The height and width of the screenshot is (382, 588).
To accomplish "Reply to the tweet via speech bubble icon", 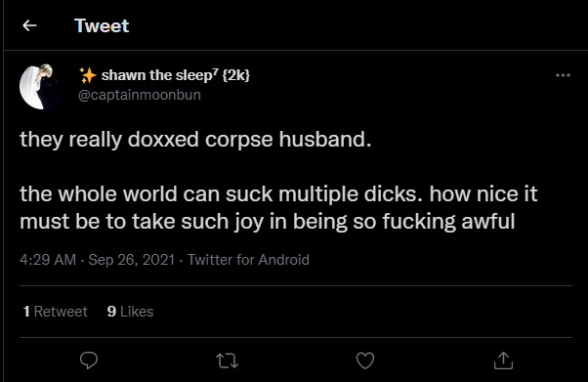I will pyautogui.click(x=89, y=361).
